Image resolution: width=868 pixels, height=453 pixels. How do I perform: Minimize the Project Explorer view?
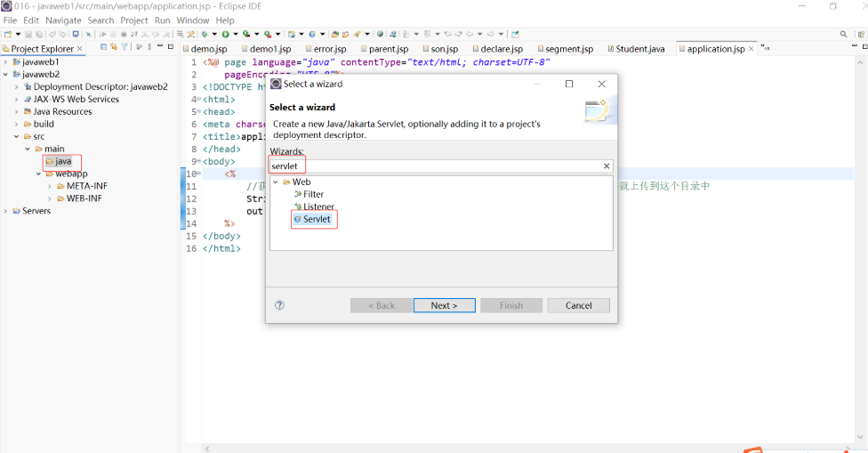[x=160, y=46]
